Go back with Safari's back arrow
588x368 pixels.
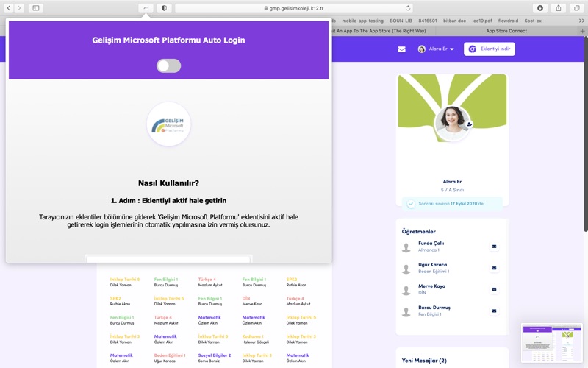point(9,7)
